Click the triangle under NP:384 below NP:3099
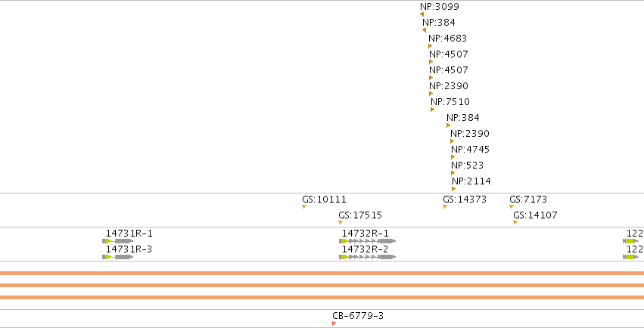 click(x=425, y=30)
